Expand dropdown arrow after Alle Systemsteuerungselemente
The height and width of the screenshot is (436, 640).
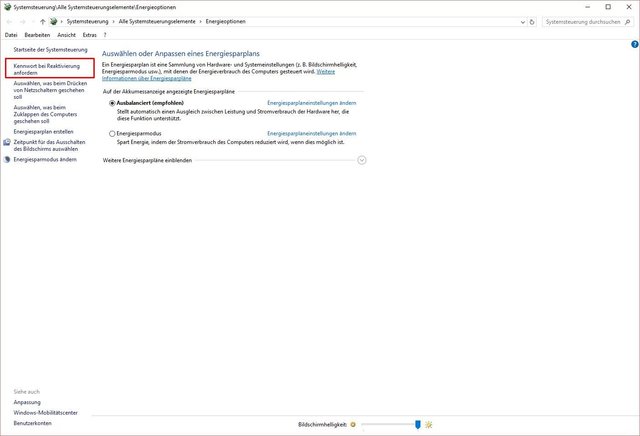click(201, 22)
